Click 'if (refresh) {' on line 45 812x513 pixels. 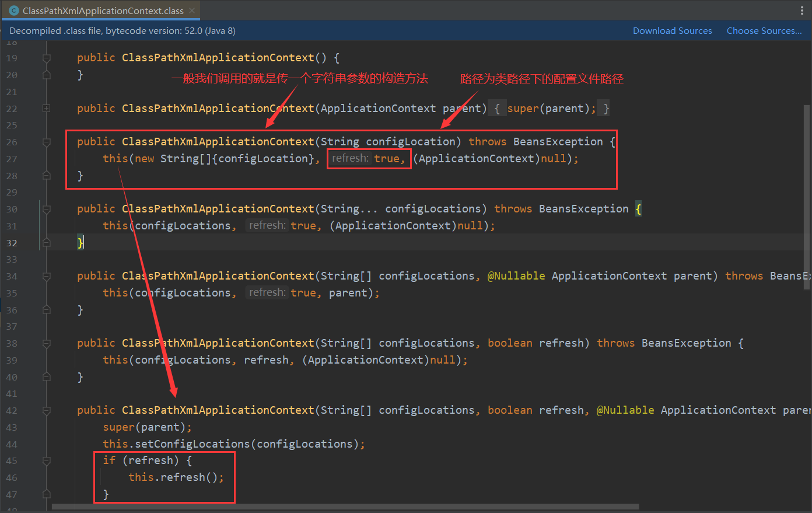coord(147,460)
